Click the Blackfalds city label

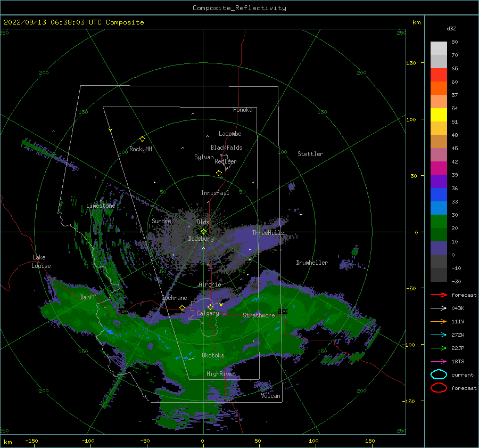pyautogui.click(x=226, y=148)
